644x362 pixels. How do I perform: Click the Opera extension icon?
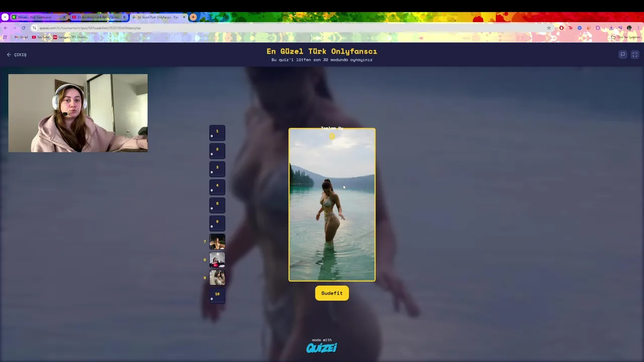point(561,28)
